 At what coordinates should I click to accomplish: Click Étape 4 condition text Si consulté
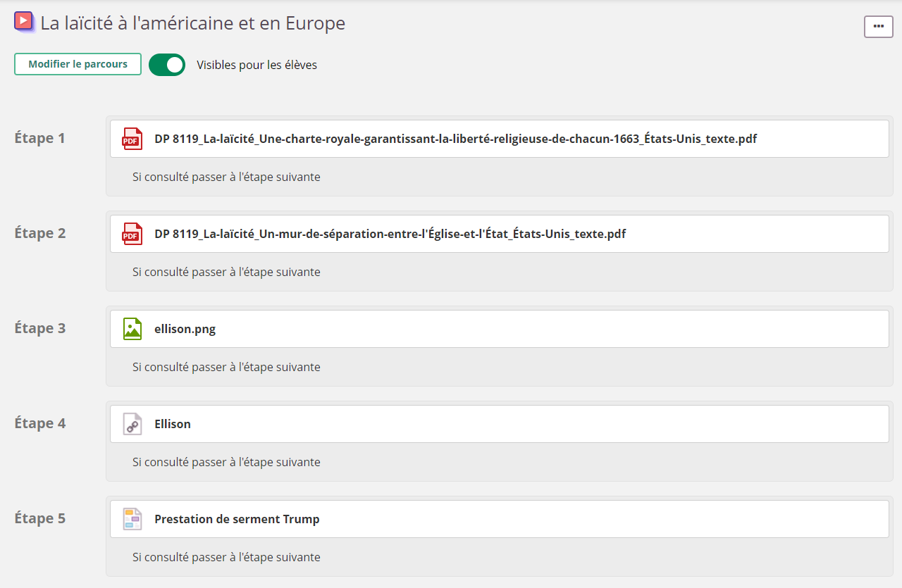(x=226, y=462)
